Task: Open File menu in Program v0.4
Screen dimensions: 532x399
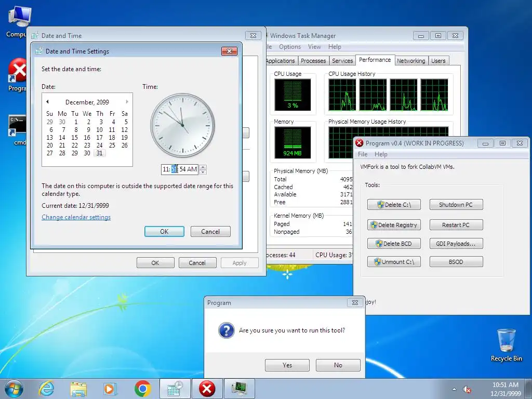Action: [362, 154]
